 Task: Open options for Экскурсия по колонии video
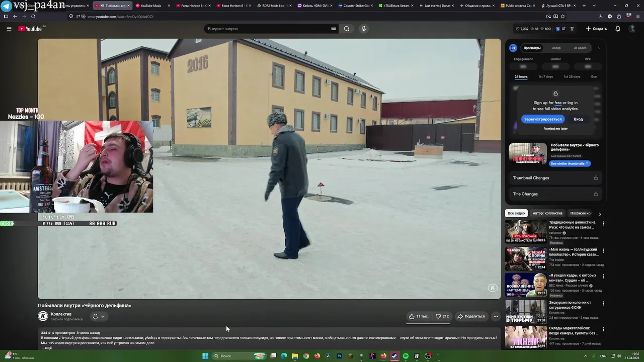(x=603, y=304)
